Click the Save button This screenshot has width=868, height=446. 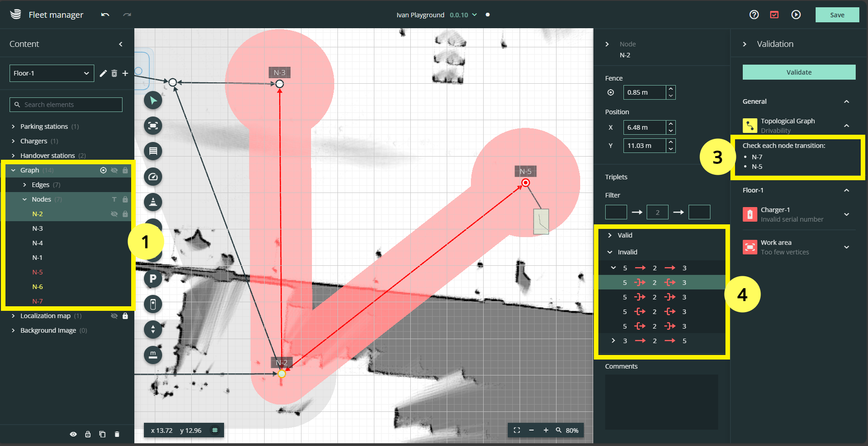pos(837,15)
